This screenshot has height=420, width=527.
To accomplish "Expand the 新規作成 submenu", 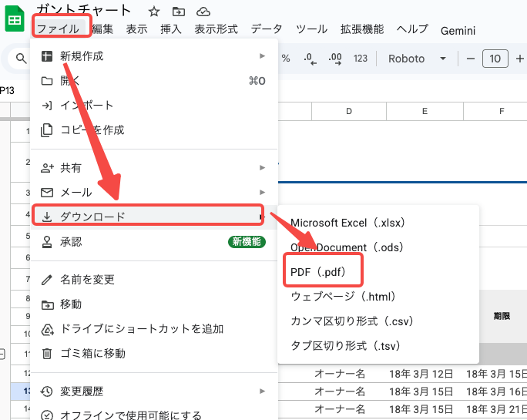I will [154, 55].
